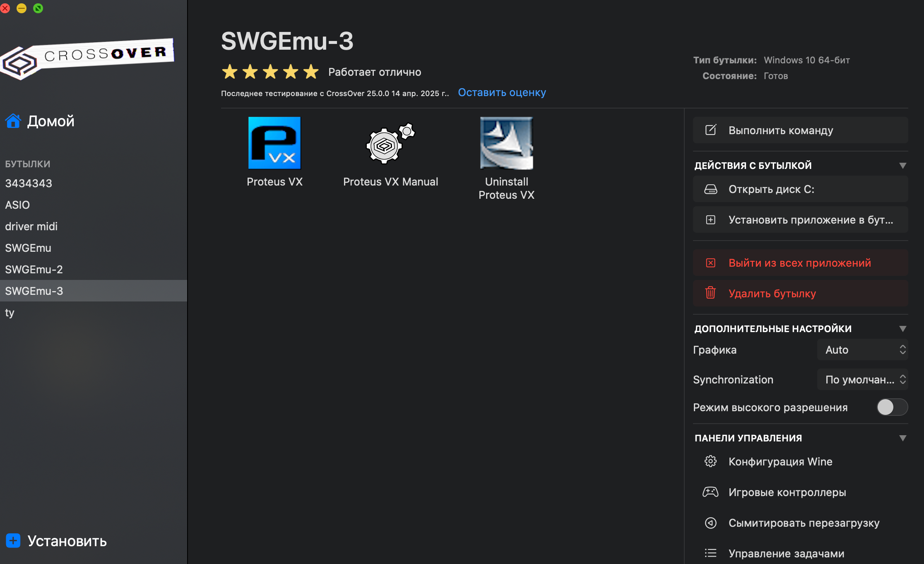Click the Оставить оценку link
Image resolution: width=924 pixels, height=564 pixels.
[502, 93]
